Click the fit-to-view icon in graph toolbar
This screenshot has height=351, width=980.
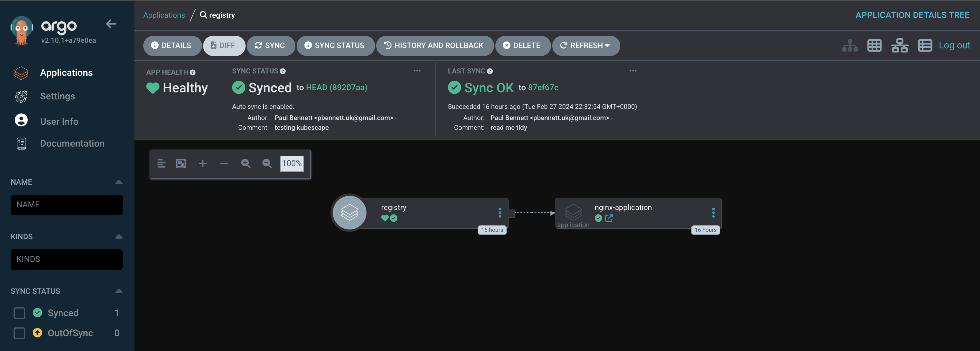pyautogui.click(x=181, y=163)
